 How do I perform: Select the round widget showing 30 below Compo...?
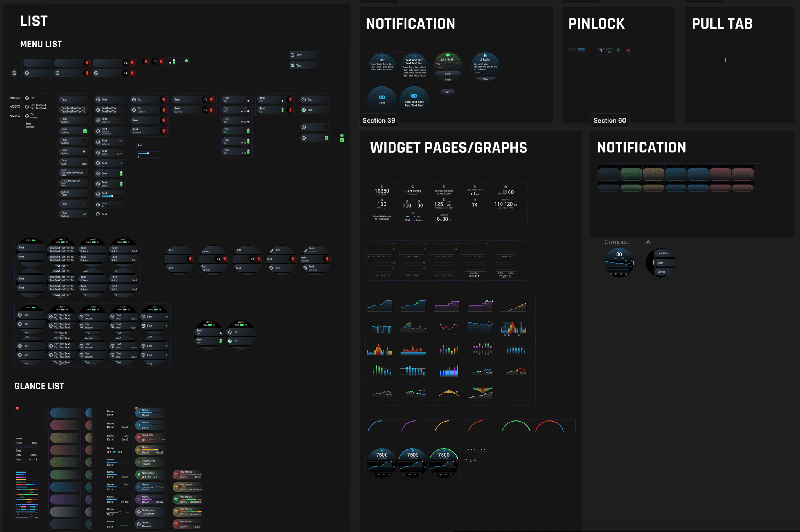point(619,262)
